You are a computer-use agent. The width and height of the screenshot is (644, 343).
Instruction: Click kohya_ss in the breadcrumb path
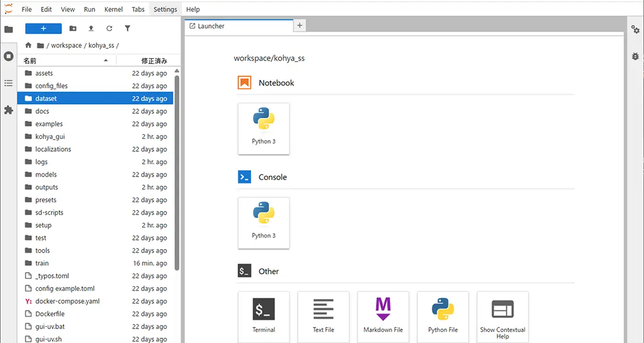pyautogui.click(x=101, y=46)
